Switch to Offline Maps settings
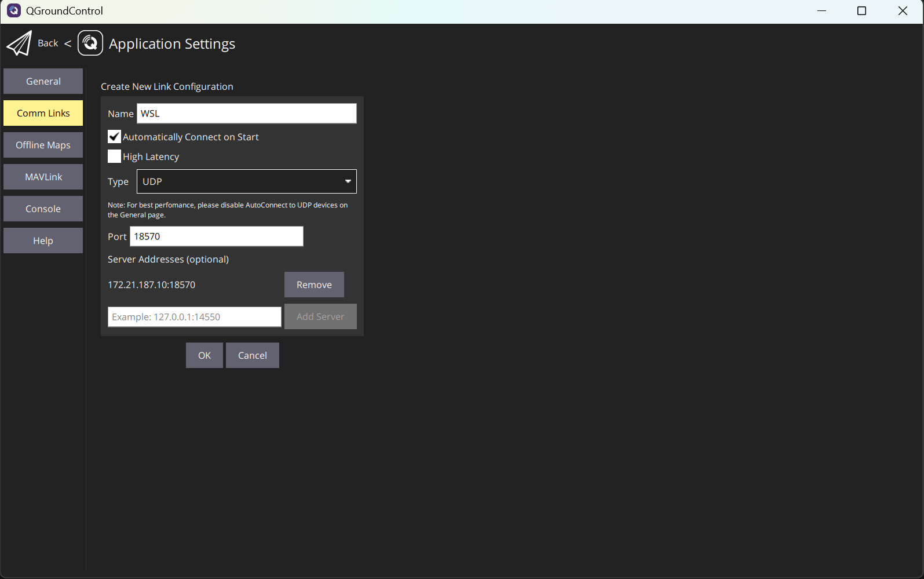 pos(43,145)
